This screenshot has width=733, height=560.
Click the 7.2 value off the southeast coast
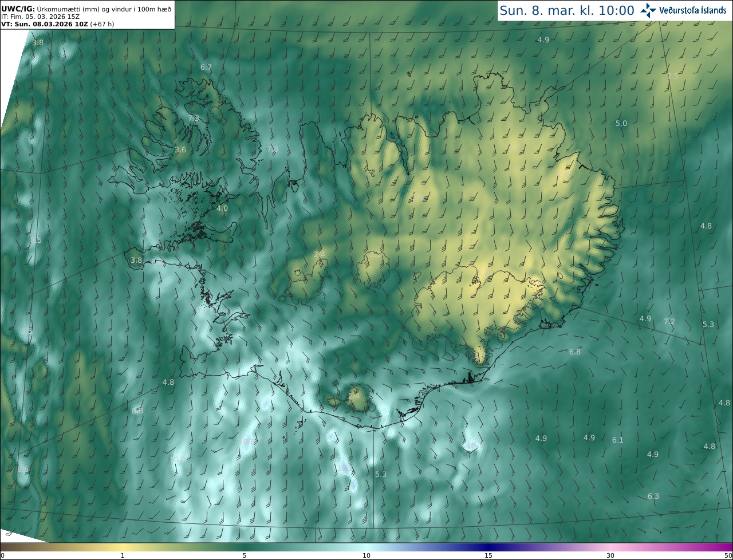669,322
